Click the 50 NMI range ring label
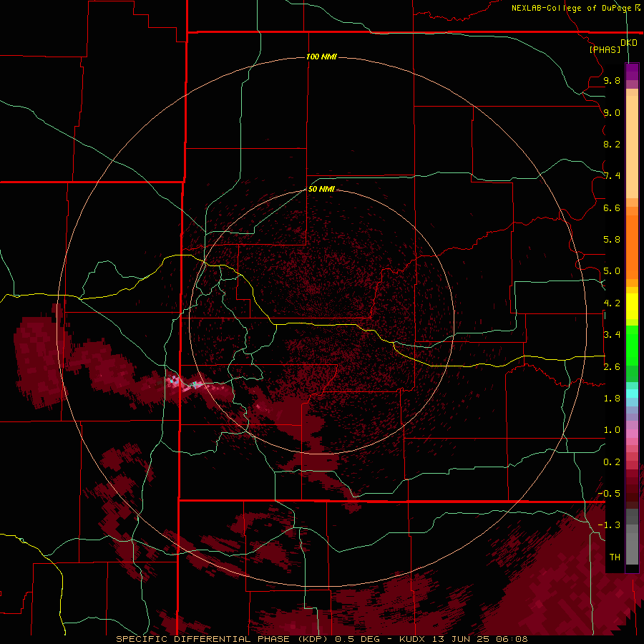This screenshot has height=644, width=644. pos(321,189)
